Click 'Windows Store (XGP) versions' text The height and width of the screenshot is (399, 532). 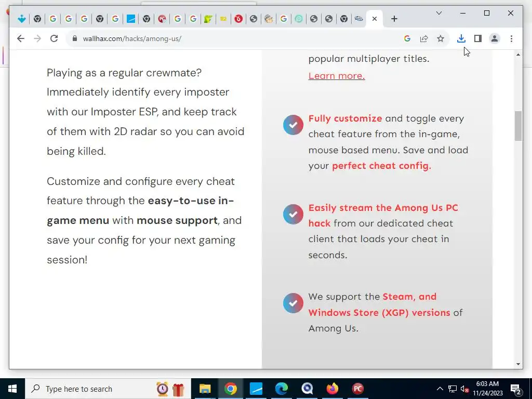click(379, 312)
